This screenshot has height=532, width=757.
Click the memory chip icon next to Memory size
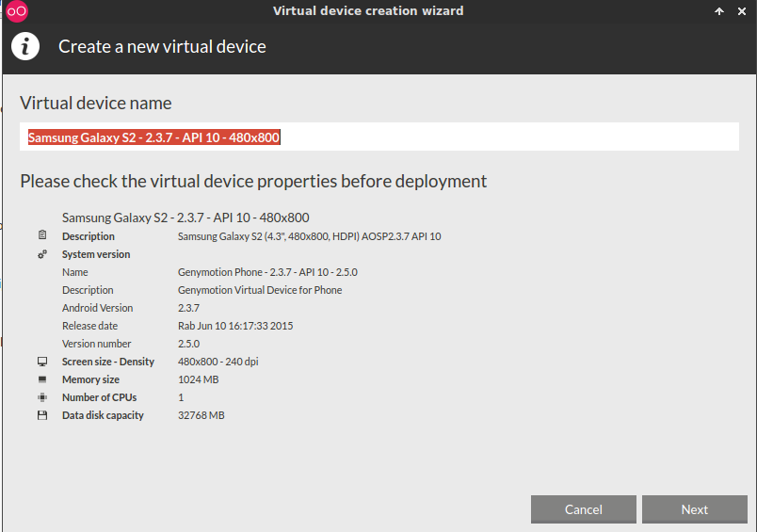(42, 379)
